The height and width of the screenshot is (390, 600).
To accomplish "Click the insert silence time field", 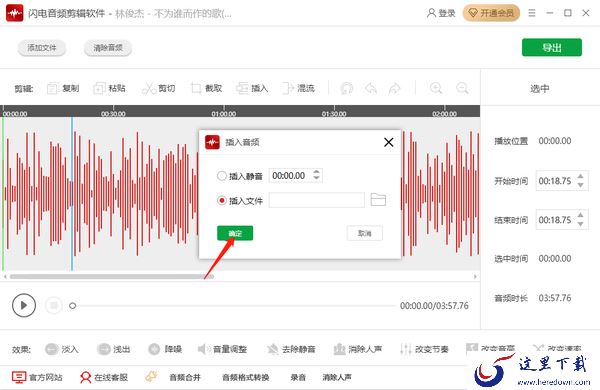I will [295, 176].
